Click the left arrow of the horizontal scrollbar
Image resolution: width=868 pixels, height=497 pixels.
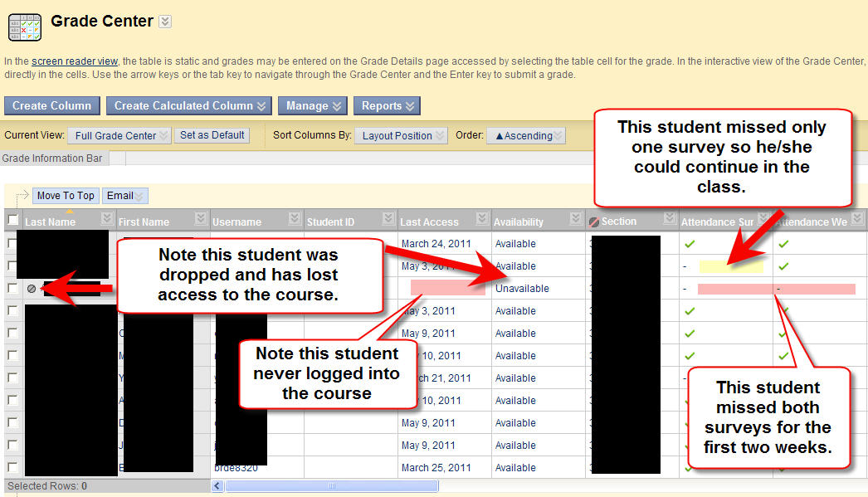click(x=217, y=486)
